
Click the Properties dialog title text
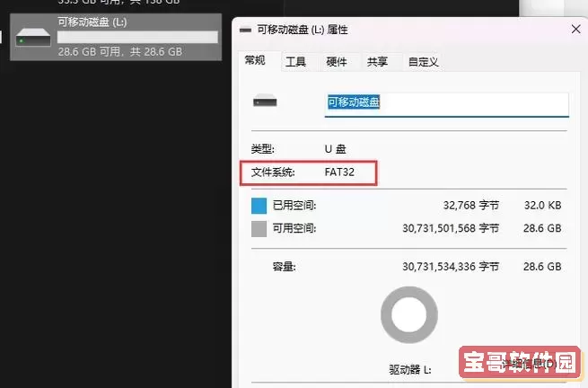point(303,30)
